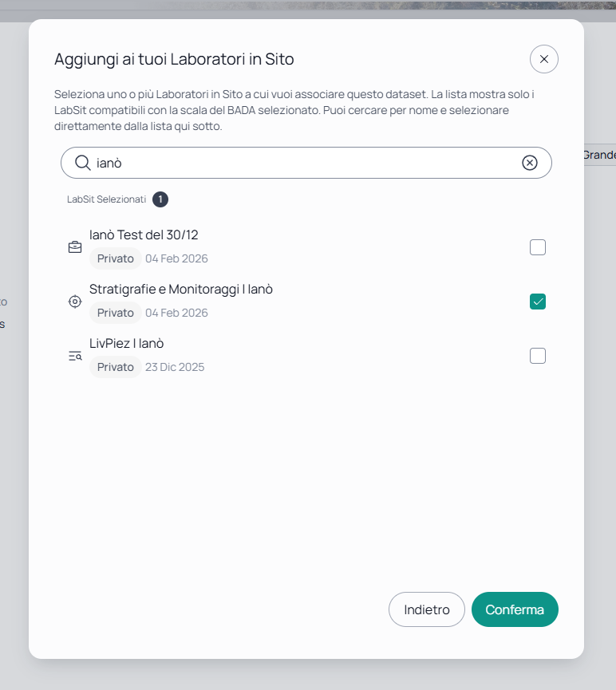Image resolution: width=616 pixels, height=690 pixels.
Task: Click the Privato tag under LivPiez
Action: pos(116,367)
